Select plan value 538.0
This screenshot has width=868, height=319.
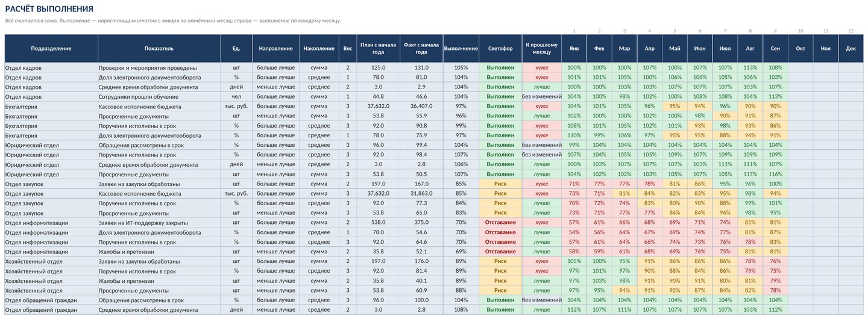378,222
